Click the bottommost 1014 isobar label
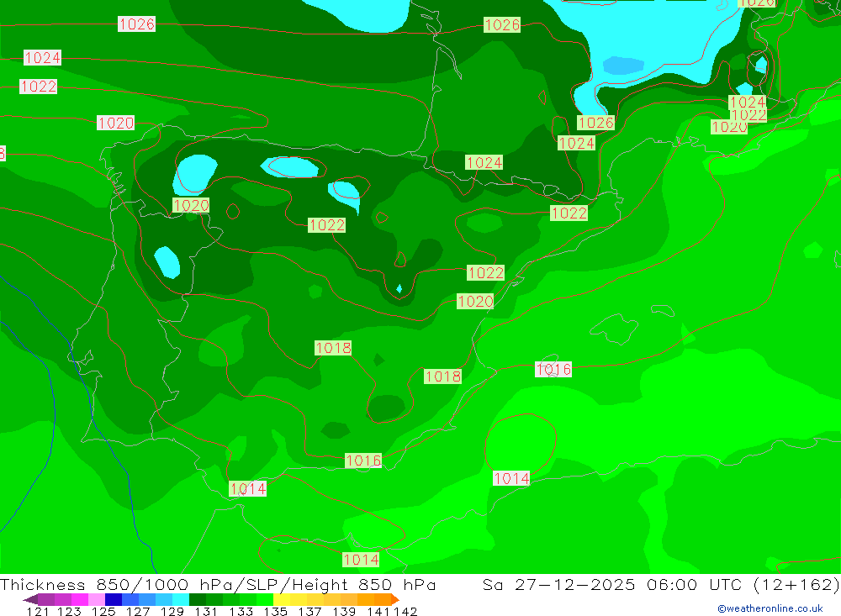 [361, 560]
